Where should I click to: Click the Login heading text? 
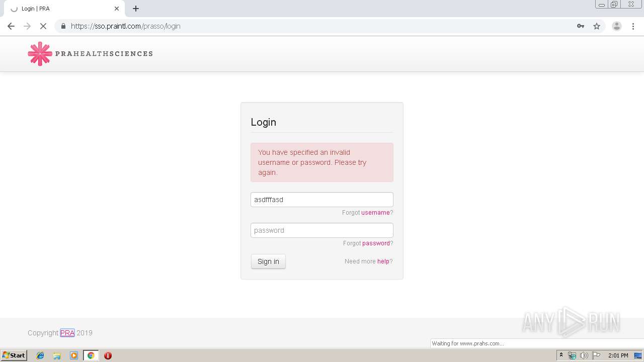(264, 122)
